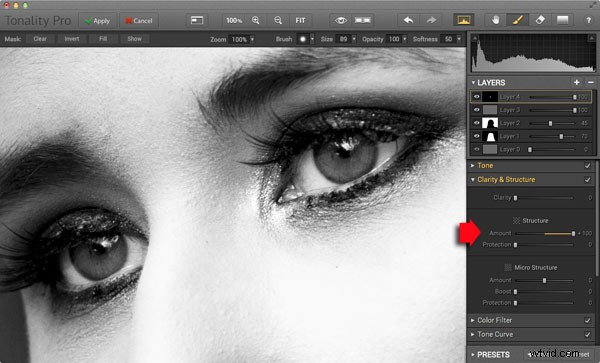Click the Micro Structure grid icon
The width and height of the screenshot is (600, 363).
[508, 267]
